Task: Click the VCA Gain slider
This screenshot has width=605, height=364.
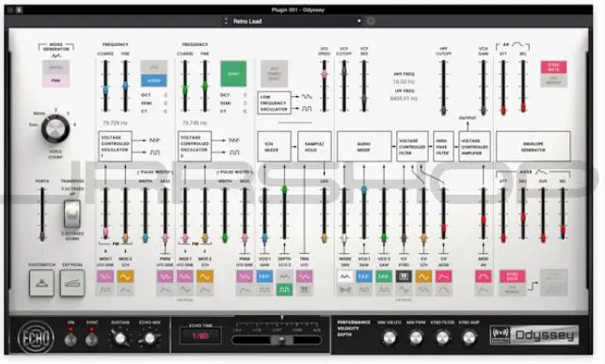Action: [x=484, y=87]
